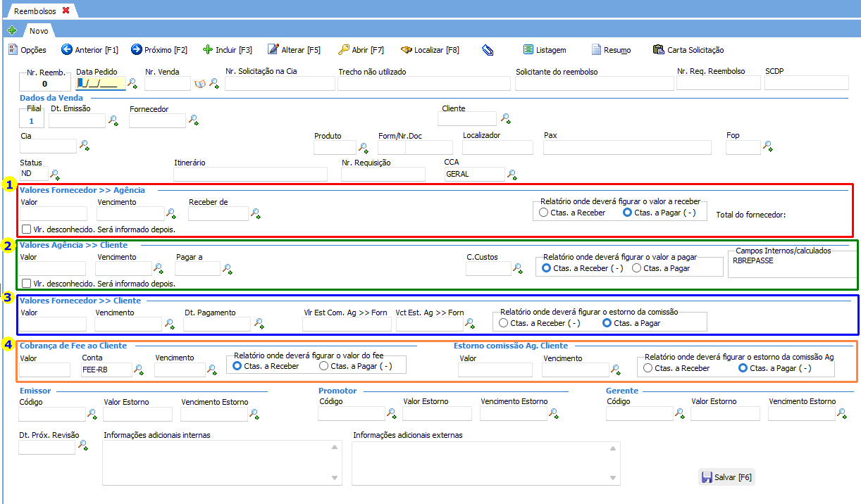The height and width of the screenshot is (504, 861).
Task: Click Abrir [F7] in the toolbar
Action: pyautogui.click(x=361, y=50)
